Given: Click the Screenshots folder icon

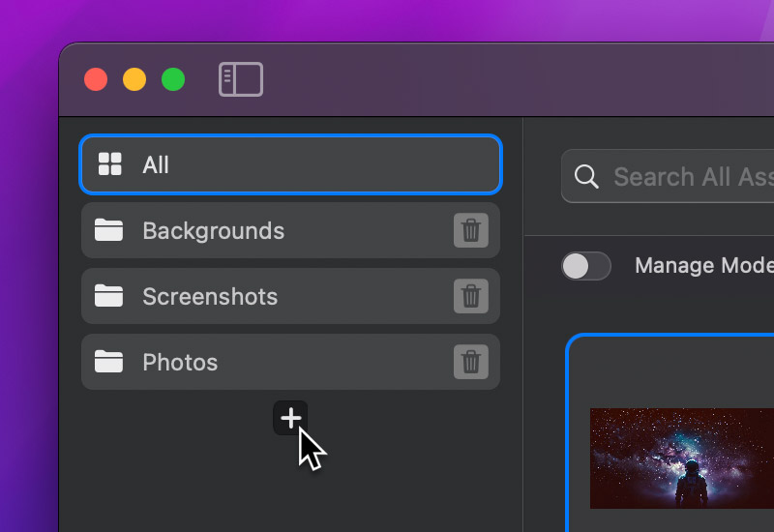Looking at the screenshot, I should pos(109,297).
